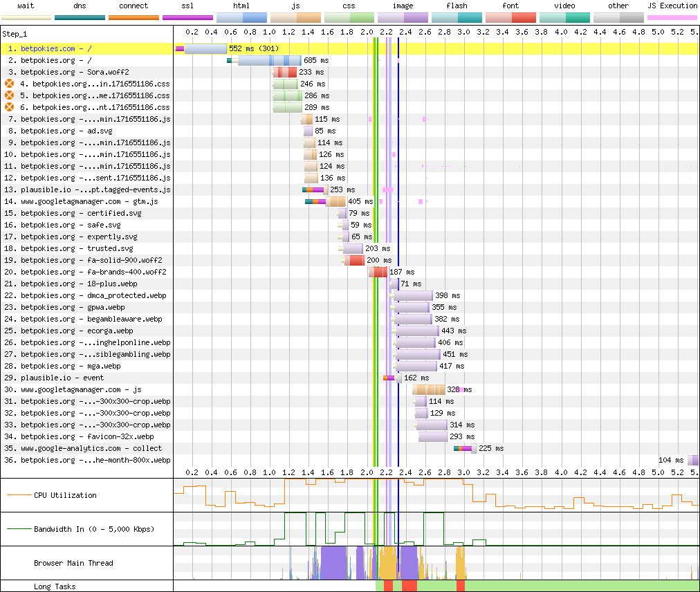Viewport: 700px width, 592px height.
Task: Click the blocking icon on request 5 css
Action: tap(10, 95)
